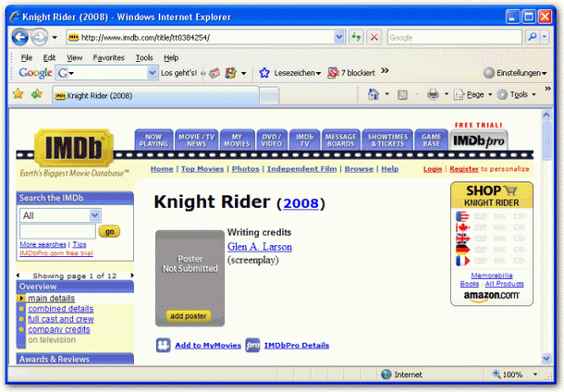
Task: Select the French flag in shop box
Action: click(x=462, y=261)
